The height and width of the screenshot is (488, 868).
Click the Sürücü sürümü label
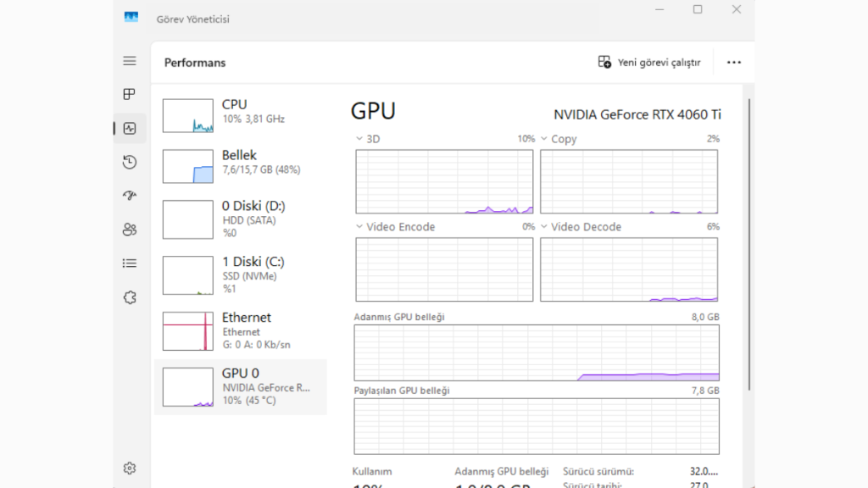click(598, 471)
